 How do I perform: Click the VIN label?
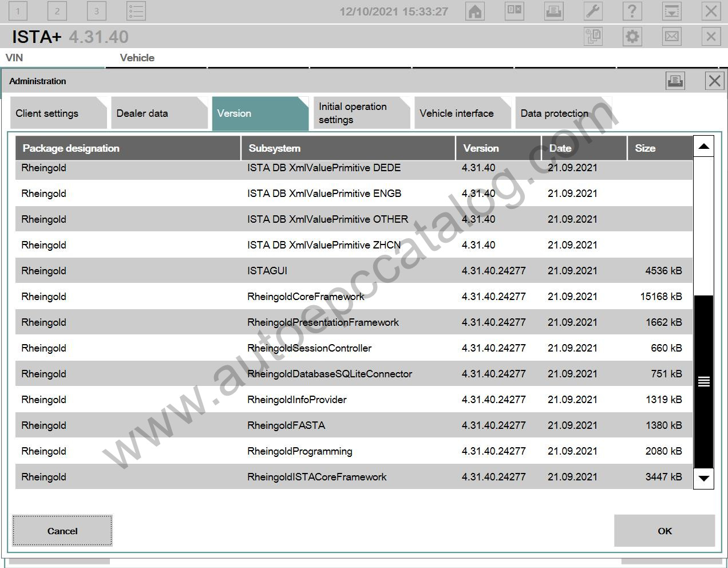point(14,58)
